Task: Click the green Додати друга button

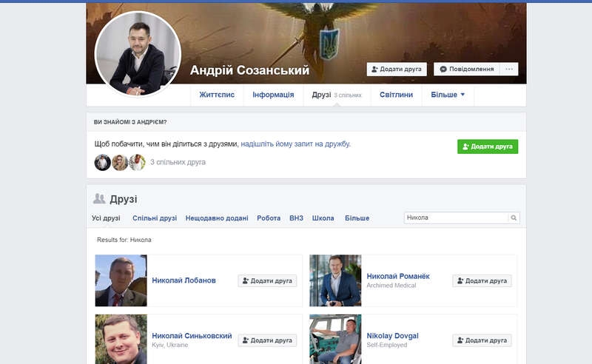Action: [488, 146]
